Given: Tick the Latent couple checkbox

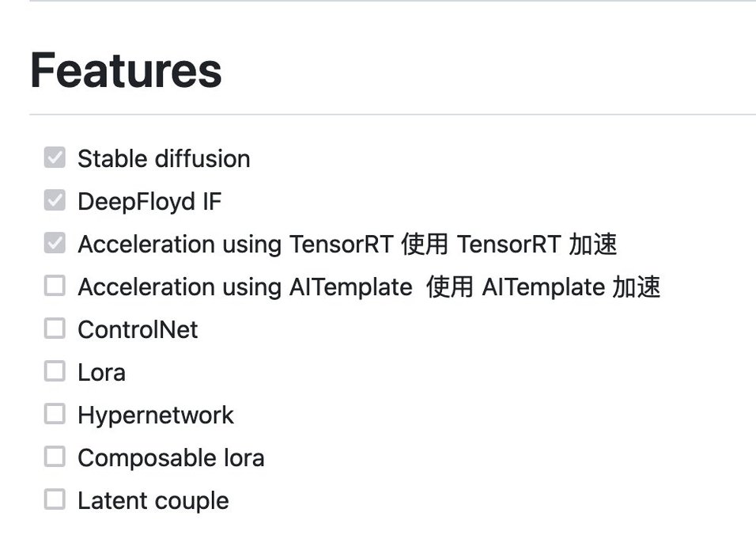Looking at the screenshot, I should [x=55, y=500].
